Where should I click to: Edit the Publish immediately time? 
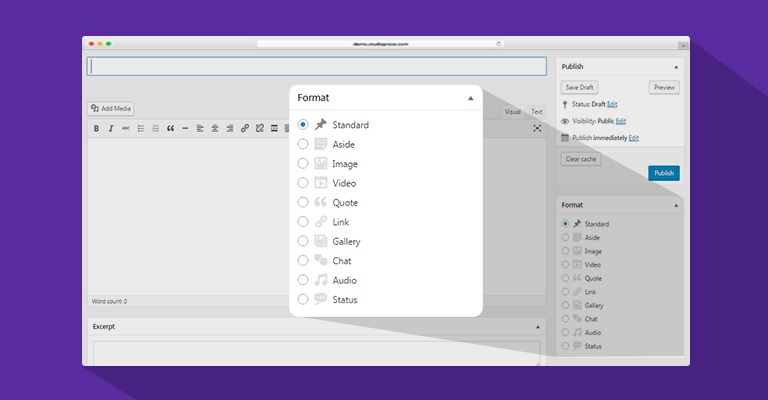pyautogui.click(x=634, y=138)
